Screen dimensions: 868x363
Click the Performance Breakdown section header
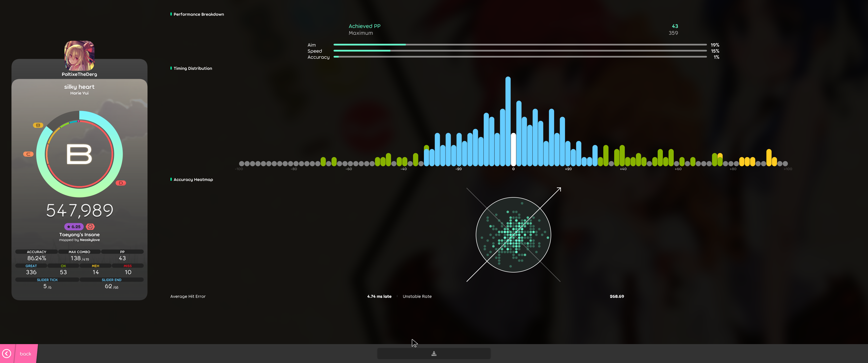point(199,14)
